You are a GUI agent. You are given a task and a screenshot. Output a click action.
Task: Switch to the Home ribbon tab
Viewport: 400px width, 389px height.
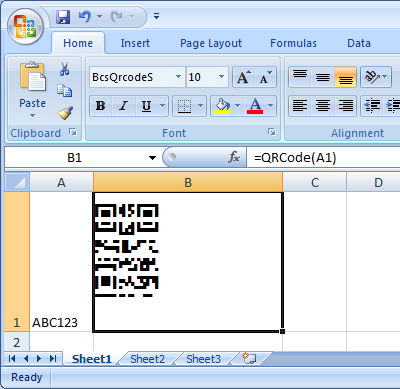[78, 43]
